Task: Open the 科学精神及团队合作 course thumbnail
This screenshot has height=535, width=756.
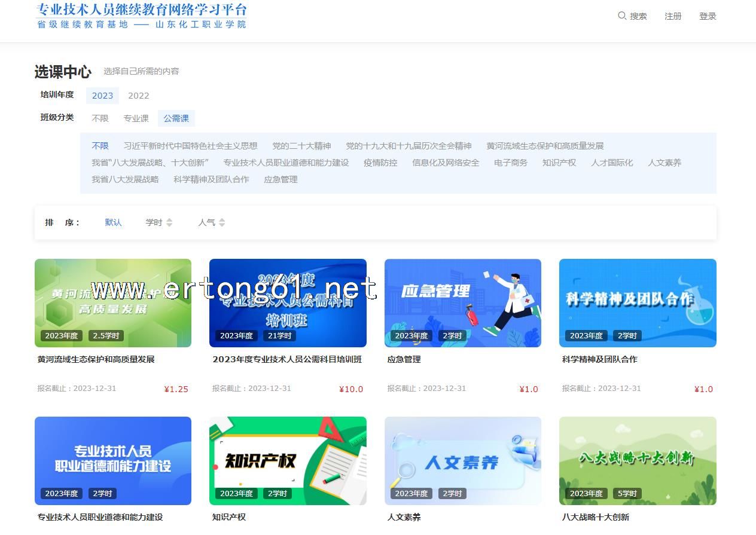Action: point(637,302)
